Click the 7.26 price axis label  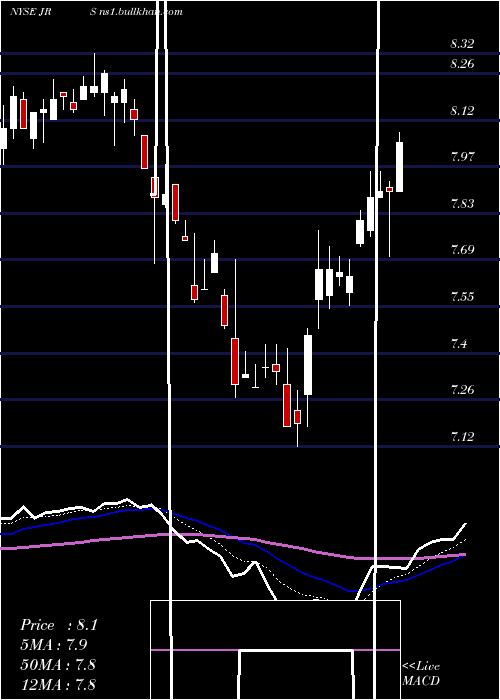click(x=462, y=390)
